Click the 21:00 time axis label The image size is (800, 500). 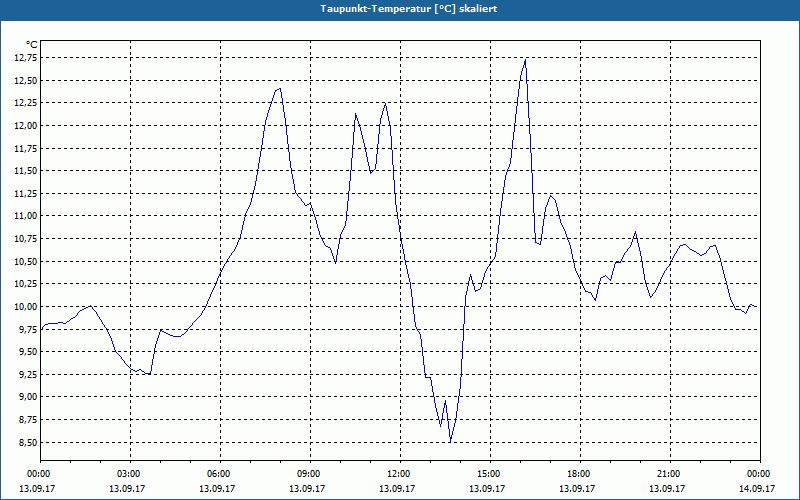pos(668,474)
